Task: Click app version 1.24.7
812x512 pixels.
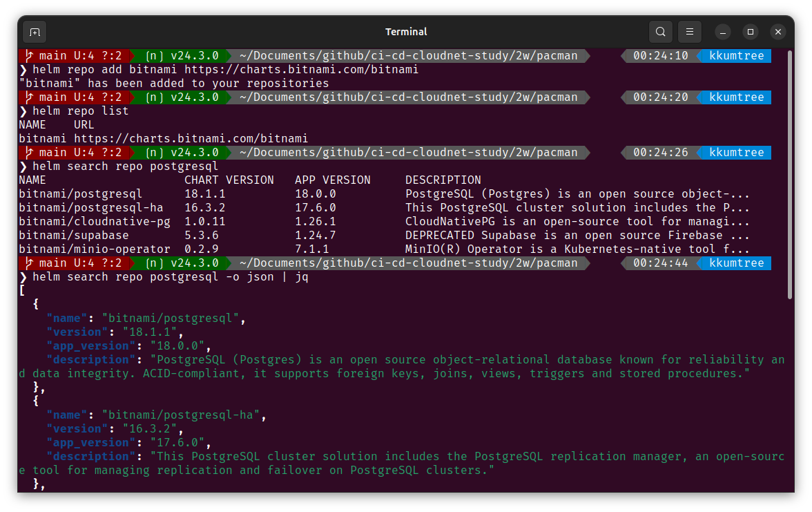Action: tap(316, 235)
